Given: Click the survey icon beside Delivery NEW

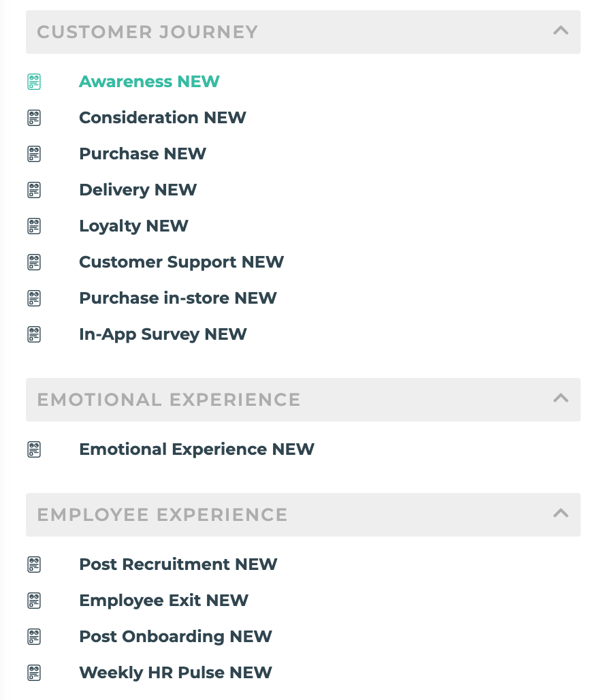Looking at the screenshot, I should click(x=34, y=190).
